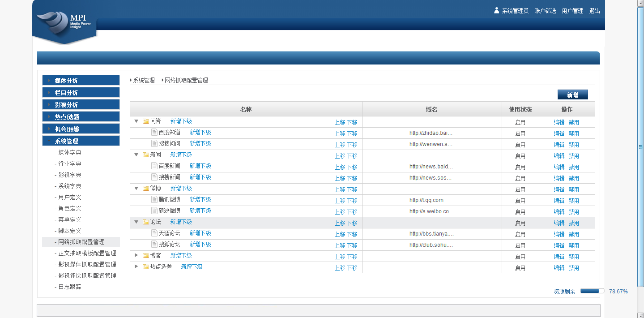
Task: Disable the 新浪微博 entry via 禁用
Action: 573,212
